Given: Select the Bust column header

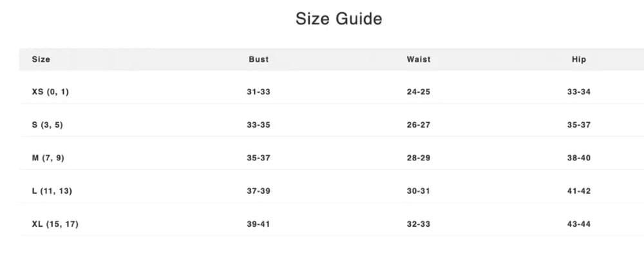Looking at the screenshot, I should tap(259, 59).
